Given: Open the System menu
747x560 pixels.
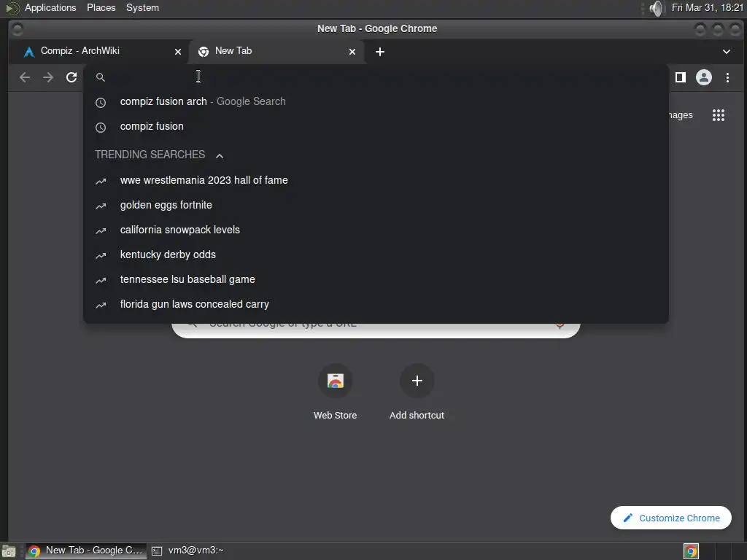Looking at the screenshot, I should pos(142,7).
